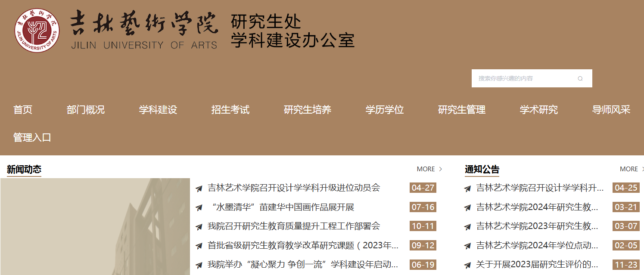
Task: Click paper plane icon beside 04-27 news item
Action: (199, 188)
